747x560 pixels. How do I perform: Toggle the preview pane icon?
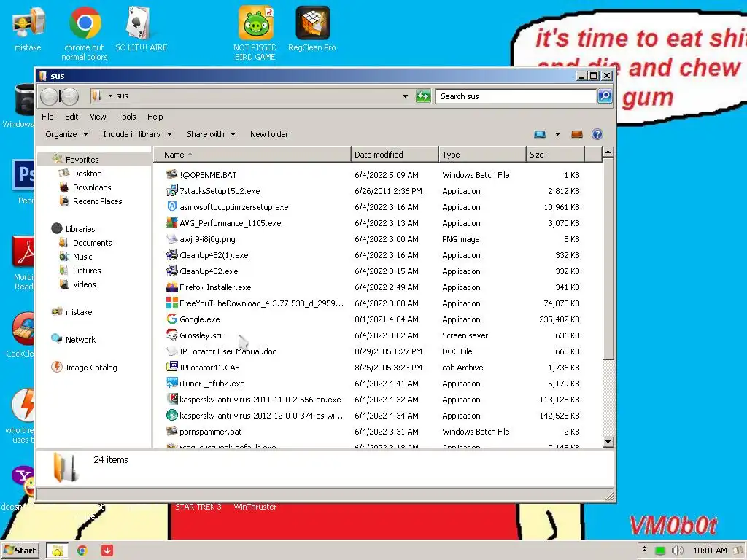[x=576, y=134]
